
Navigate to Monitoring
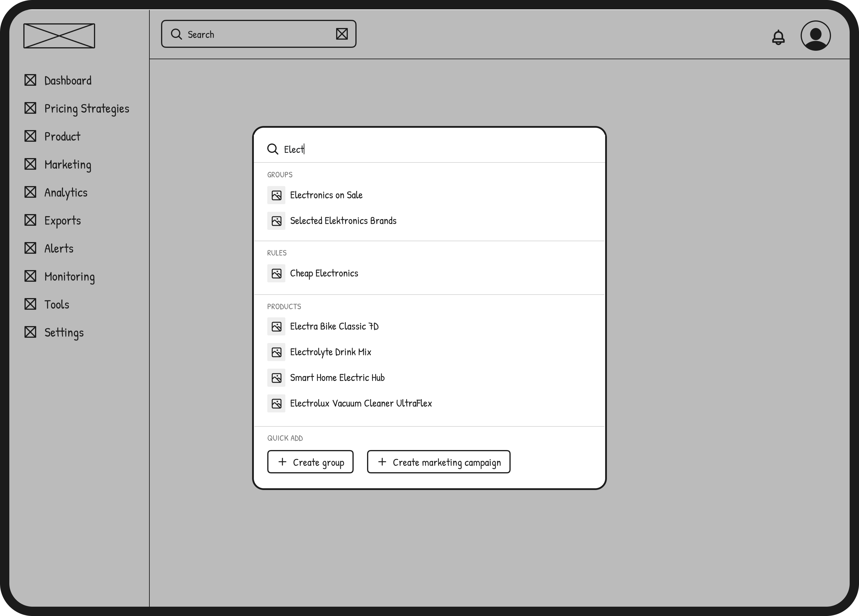coord(70,277)
